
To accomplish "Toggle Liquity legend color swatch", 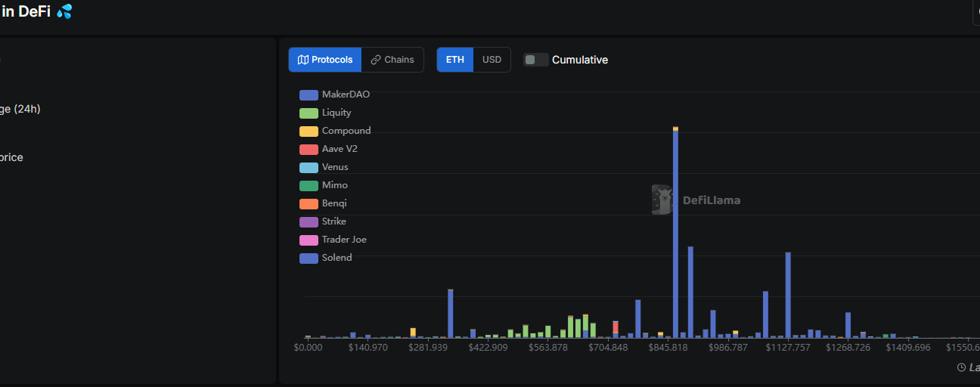I will pos(309,113).
